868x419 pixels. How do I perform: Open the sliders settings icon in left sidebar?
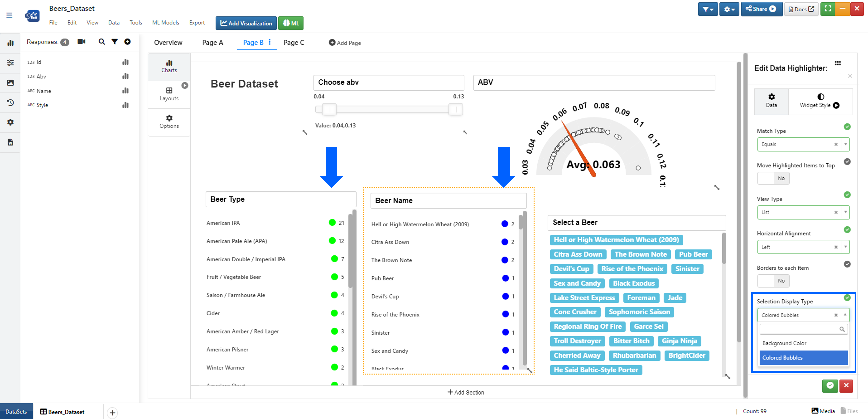point(10,63)
